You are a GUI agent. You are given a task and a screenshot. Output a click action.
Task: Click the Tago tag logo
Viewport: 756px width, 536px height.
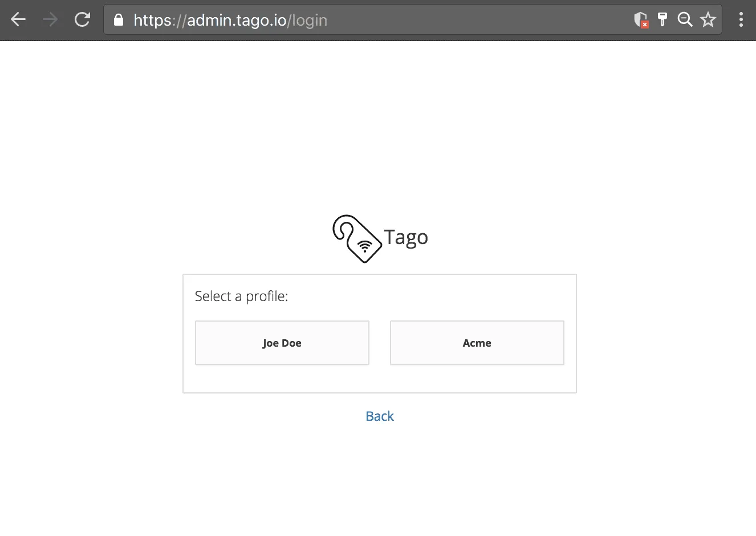(x=356, y=238)
